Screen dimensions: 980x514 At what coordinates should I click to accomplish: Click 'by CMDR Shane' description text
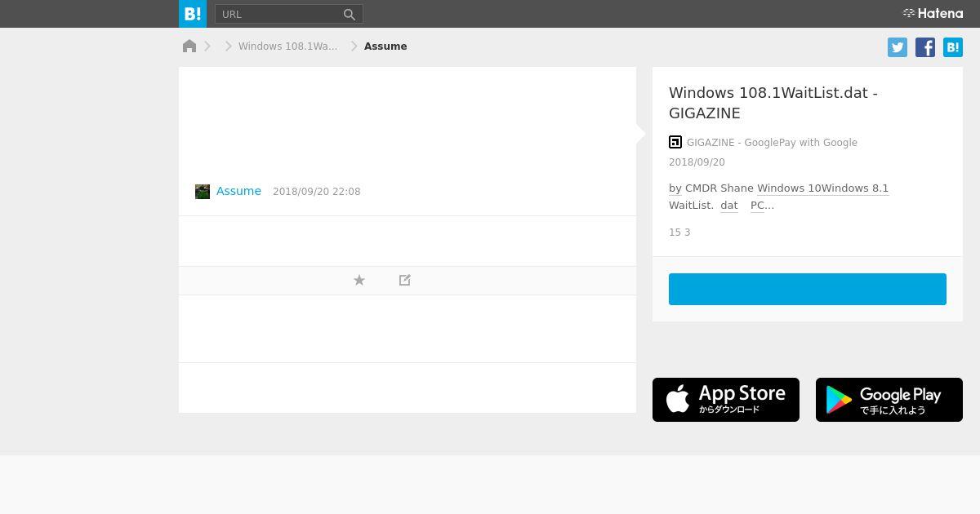[711, 188]
